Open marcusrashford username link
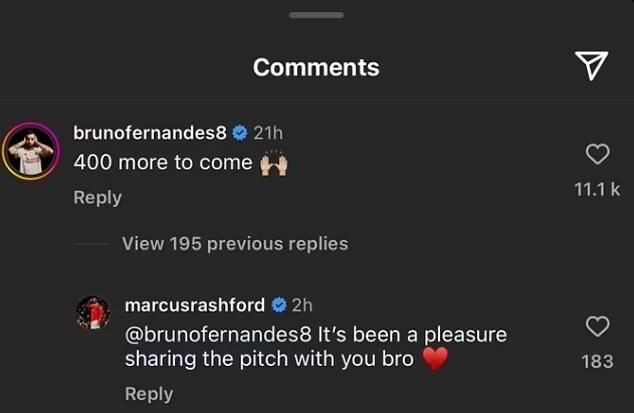Image resolution: width=634 pixels, height=413 pixels. tap(195, 305)
